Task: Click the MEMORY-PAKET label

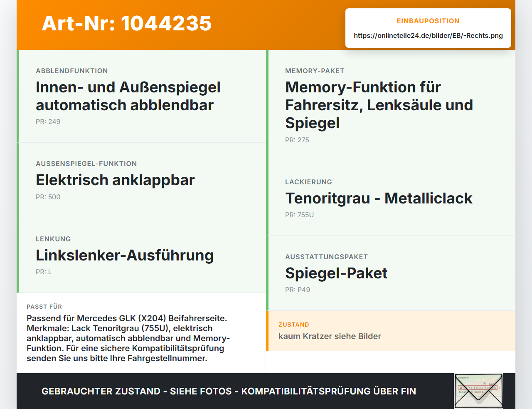Action: point(315,71)
